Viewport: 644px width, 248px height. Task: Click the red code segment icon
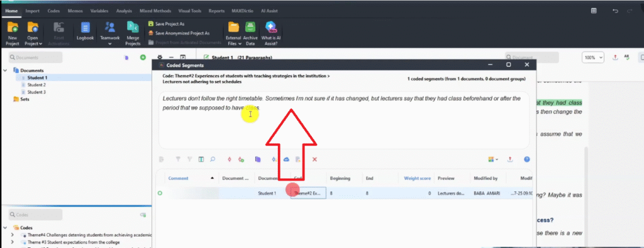[x=230, y=159]
